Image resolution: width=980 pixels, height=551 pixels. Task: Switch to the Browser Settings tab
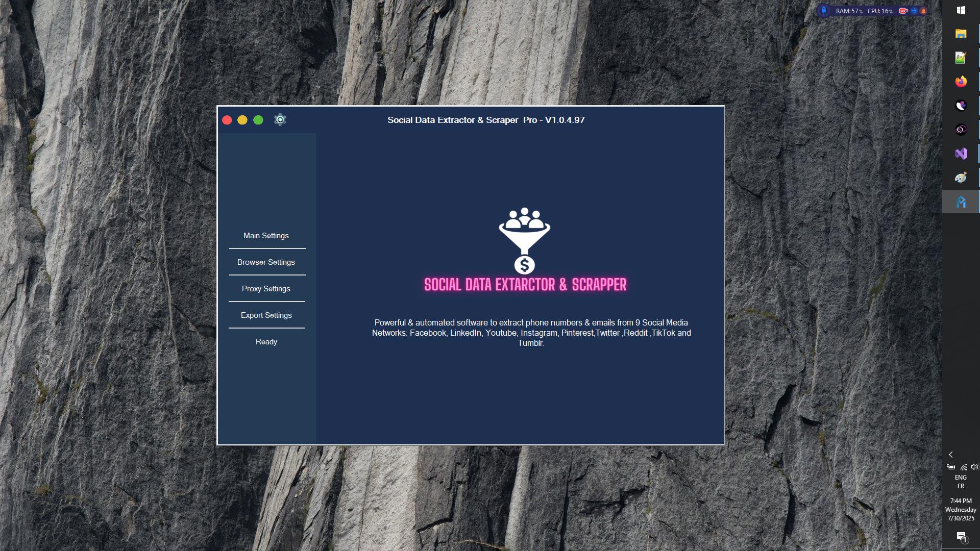(266, 262)
